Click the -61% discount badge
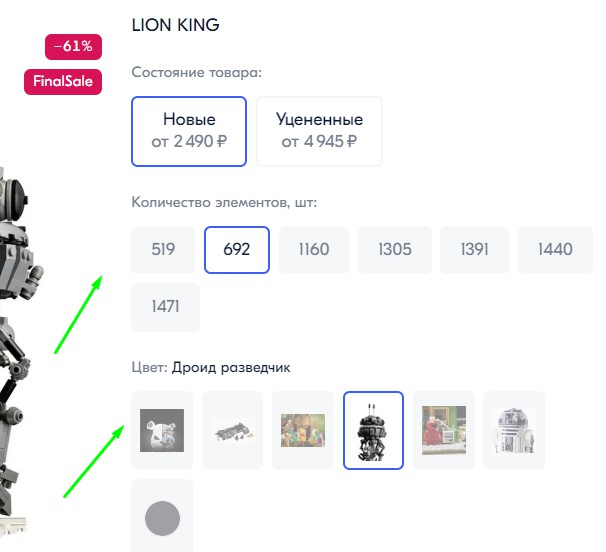The image size is (606, 552). 73,46
